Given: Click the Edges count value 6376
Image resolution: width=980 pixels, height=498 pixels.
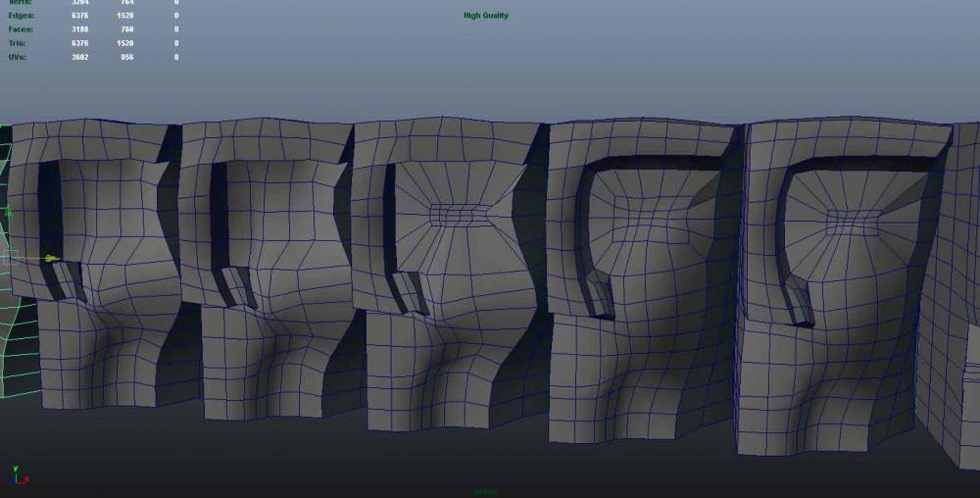Looking at the screenshot, I should pyautogui.click(x=80, y=16).
